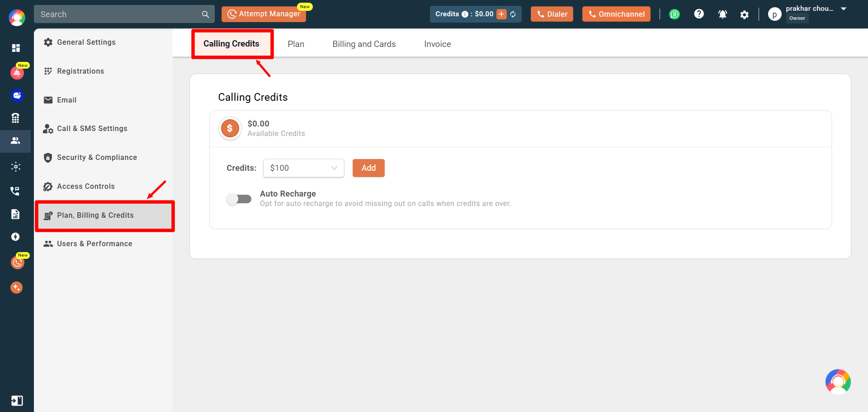Refresh credits with the reload icon
The height and width of the screenshot is (412, 868).
coord(513,14)
